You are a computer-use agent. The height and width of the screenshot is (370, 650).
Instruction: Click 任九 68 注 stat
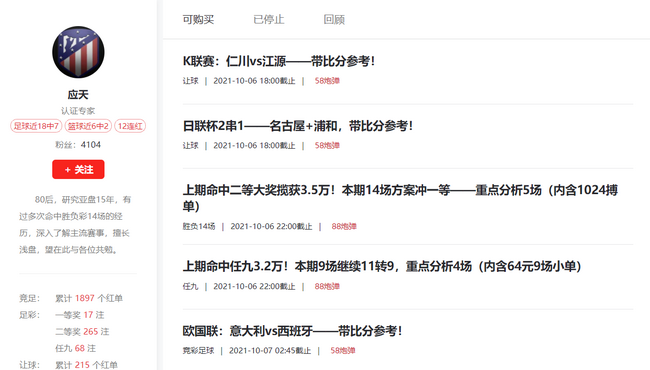[75, 348]
